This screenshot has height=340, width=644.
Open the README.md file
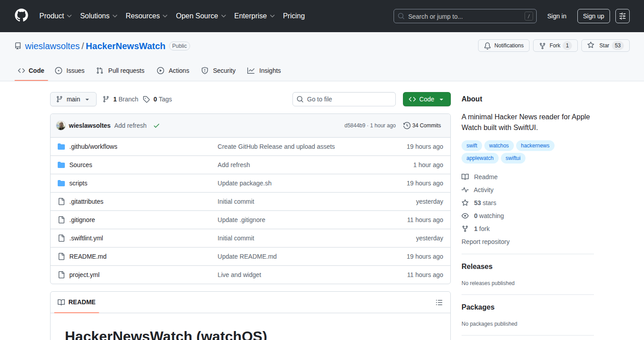[88, 256]
